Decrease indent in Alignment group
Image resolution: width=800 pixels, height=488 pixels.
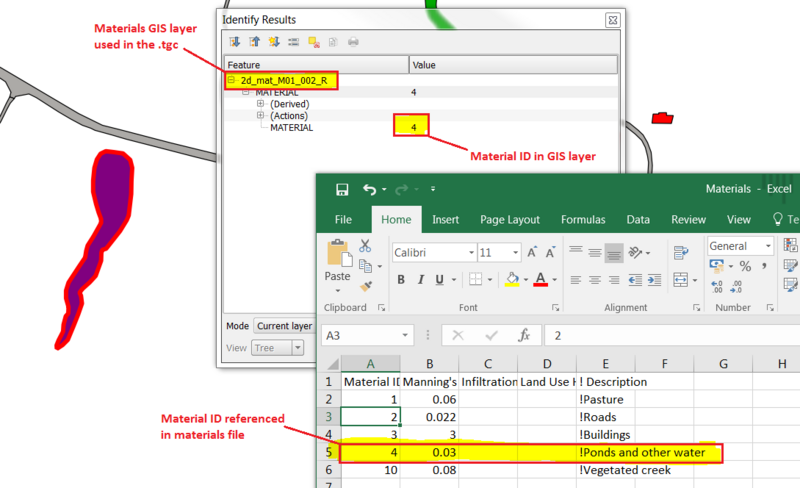click(635, 279)
